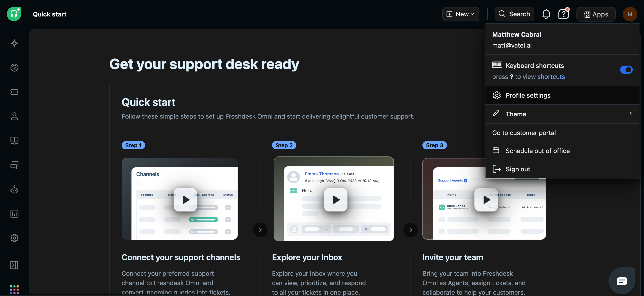
Task: Play the Invite your team video
Action: tap(486, 200)
